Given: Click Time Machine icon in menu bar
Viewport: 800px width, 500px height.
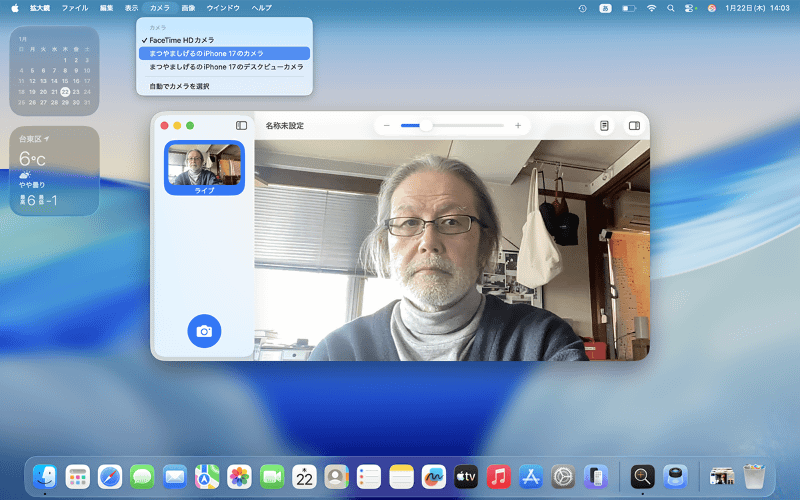Looking at the screenshot, I should click(582, 8).
